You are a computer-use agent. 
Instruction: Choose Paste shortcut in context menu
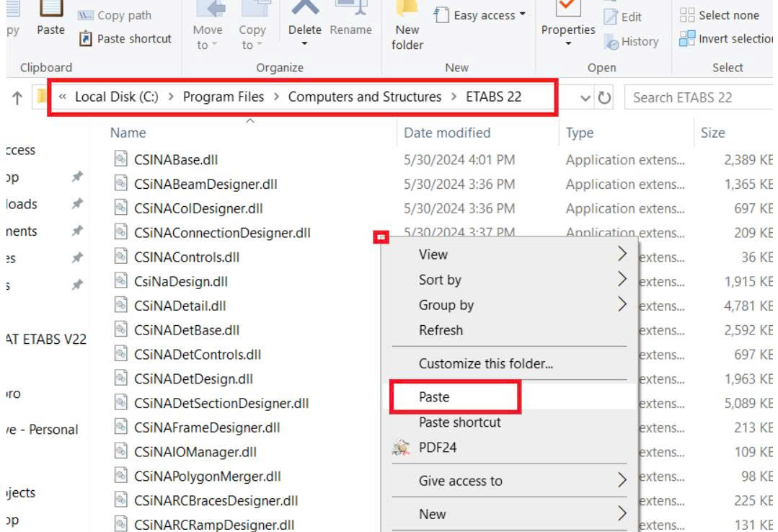(x=509, y=422)
